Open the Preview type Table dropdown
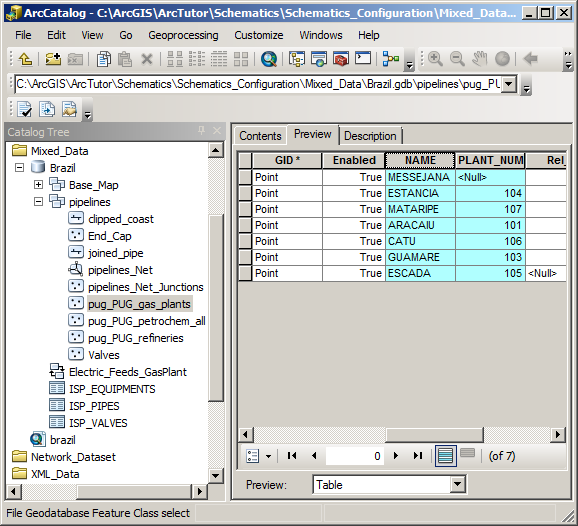The height and width of the screenshot is (526, 578). point(457,484)
